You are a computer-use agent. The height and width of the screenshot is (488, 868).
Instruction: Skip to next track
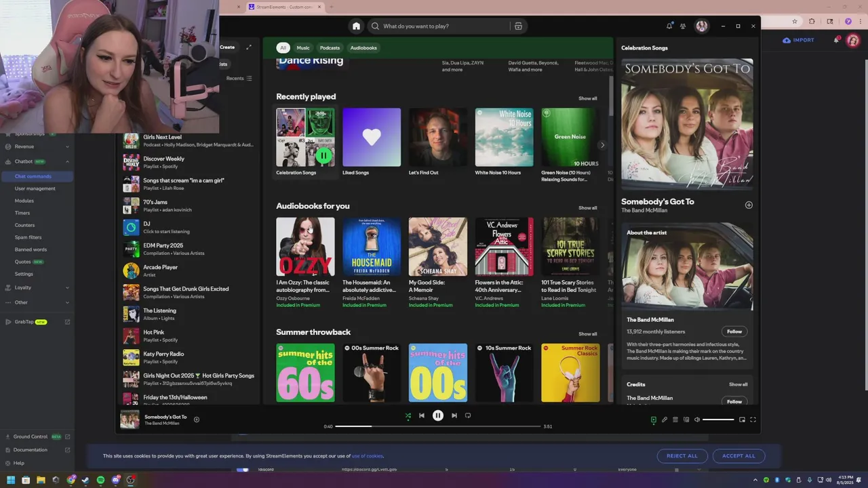coord(454,415)
